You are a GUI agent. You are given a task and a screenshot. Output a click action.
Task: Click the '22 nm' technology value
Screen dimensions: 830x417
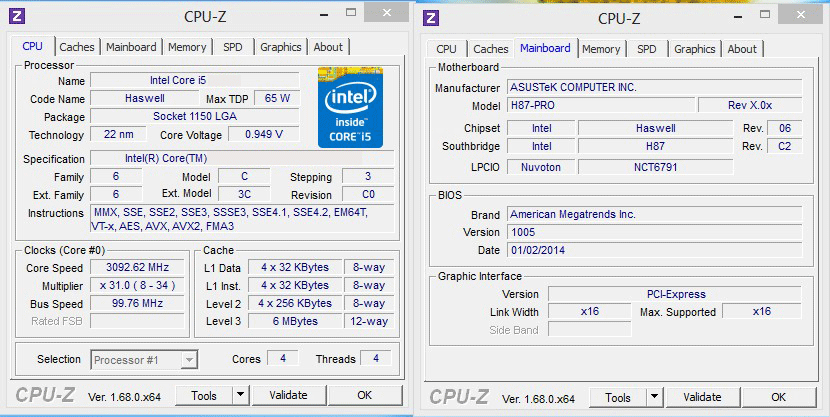(x=119, y=134)
